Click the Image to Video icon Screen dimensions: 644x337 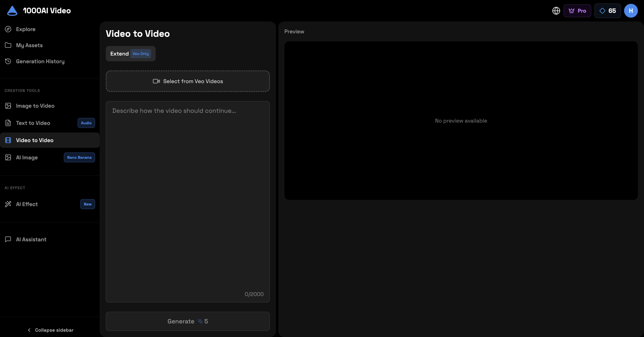point(8,106)
